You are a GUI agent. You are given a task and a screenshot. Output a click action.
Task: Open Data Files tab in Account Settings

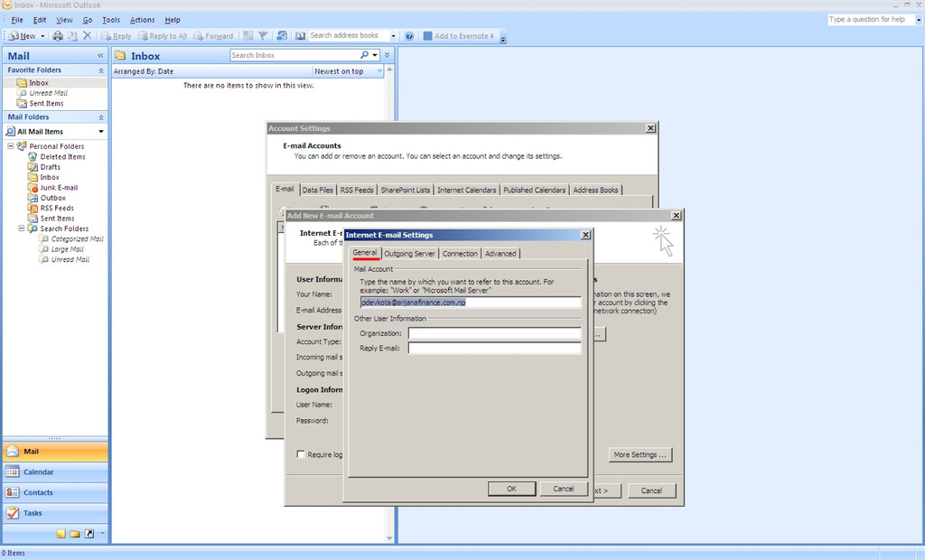[x=317, y=190]
